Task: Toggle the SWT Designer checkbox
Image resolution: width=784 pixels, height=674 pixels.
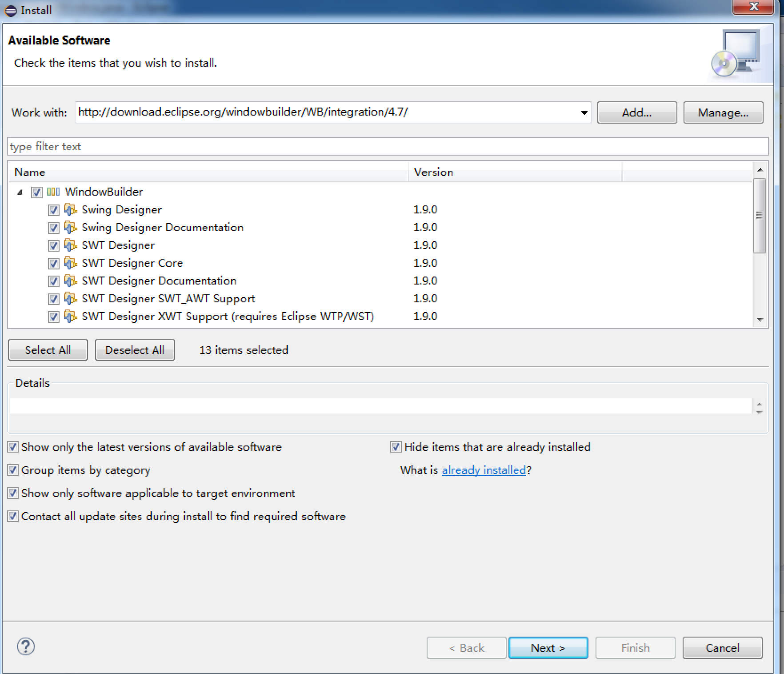Action: pyautogui.click(x=53, y=245)
